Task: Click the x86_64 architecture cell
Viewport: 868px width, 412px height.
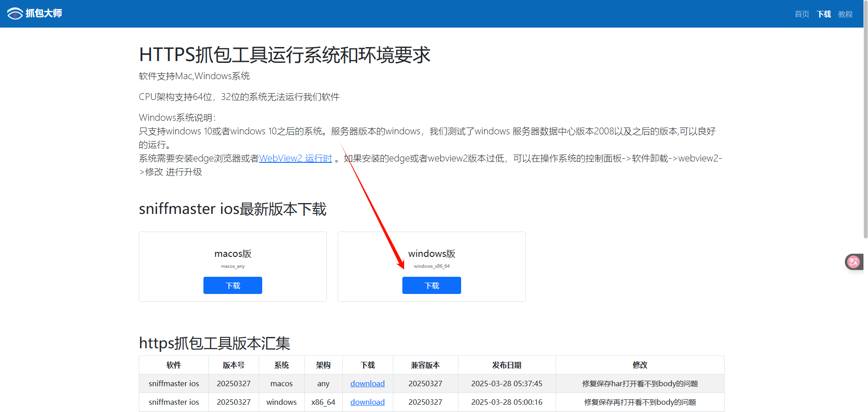Action: pos(323,402)
